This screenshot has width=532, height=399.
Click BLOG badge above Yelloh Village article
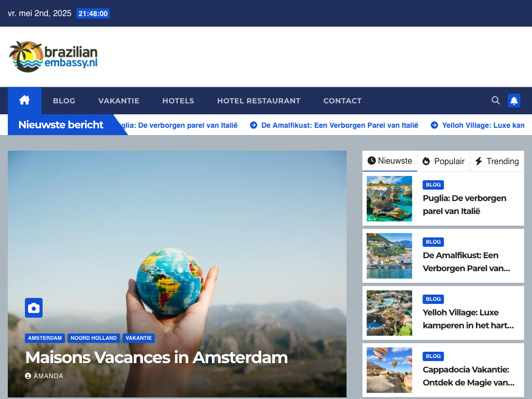click(433, 299)
